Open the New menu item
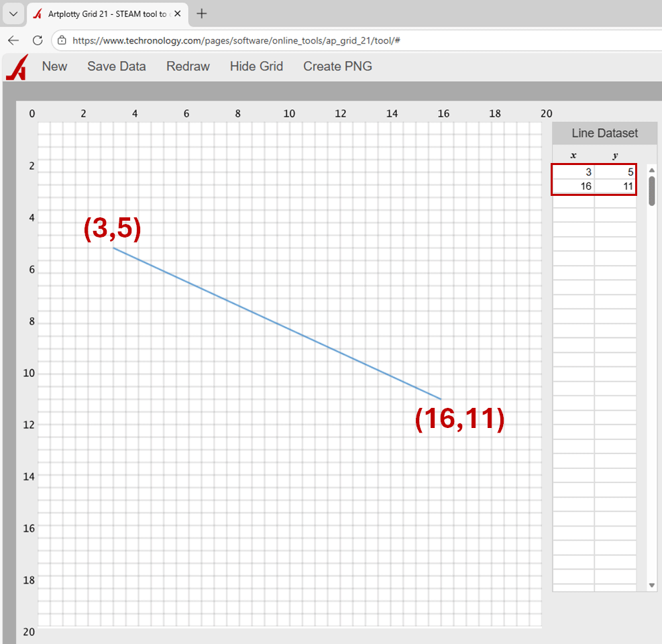The image size is (662, 644). 54,66
